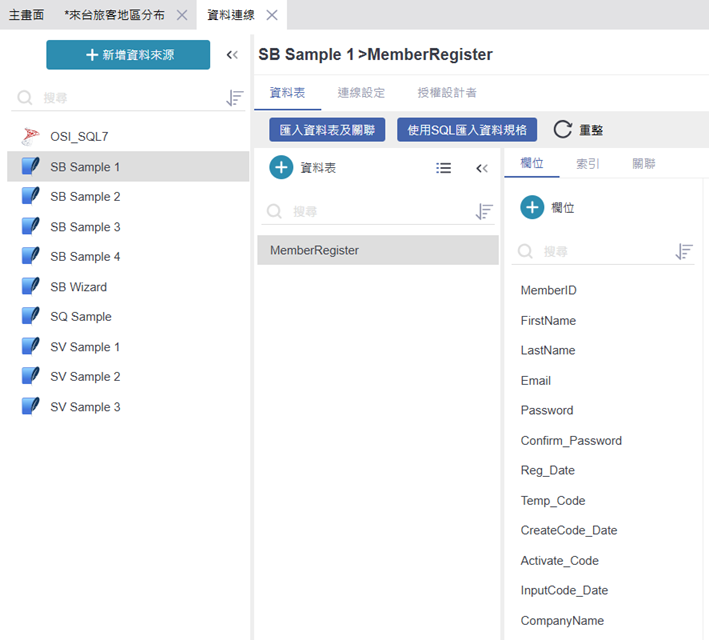
Task: Collapse the data source sidebar panel
Action: pos(232,55)
